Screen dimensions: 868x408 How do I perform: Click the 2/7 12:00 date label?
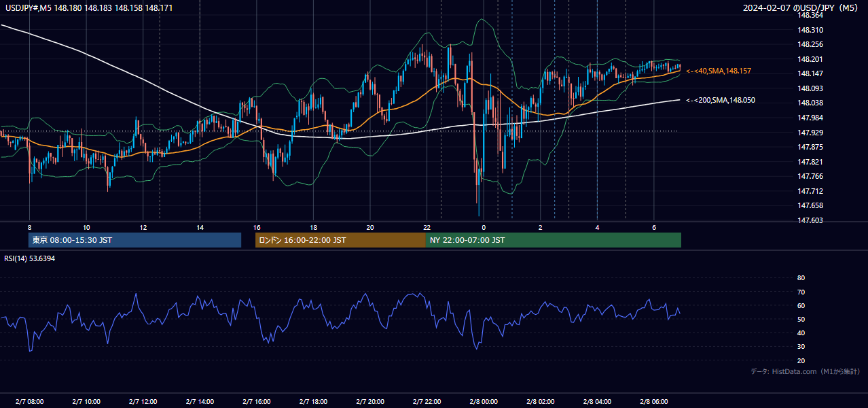tap(143, 401)
